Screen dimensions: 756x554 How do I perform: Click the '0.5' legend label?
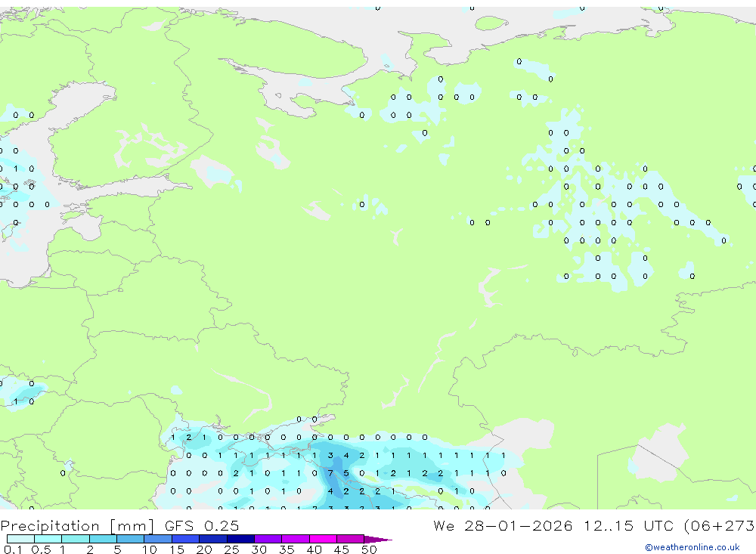(41, 549)
